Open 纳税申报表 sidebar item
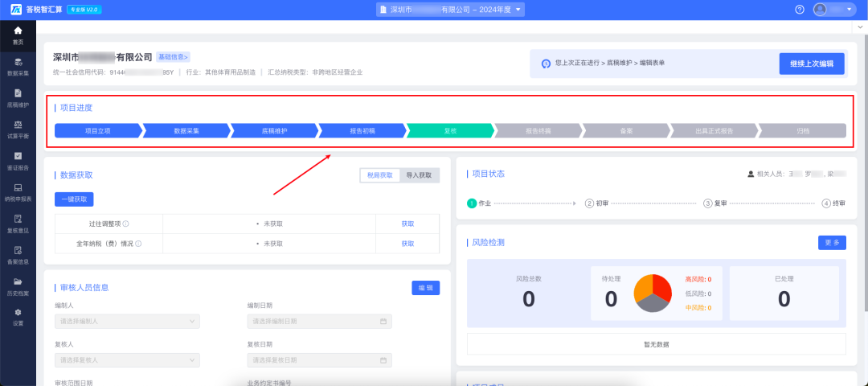 [18, 192]
